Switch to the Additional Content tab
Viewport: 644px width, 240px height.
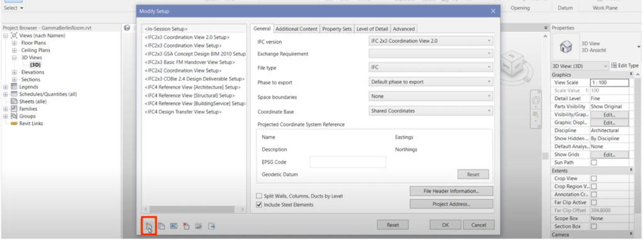pyautogui.click(x=297, y=29)
